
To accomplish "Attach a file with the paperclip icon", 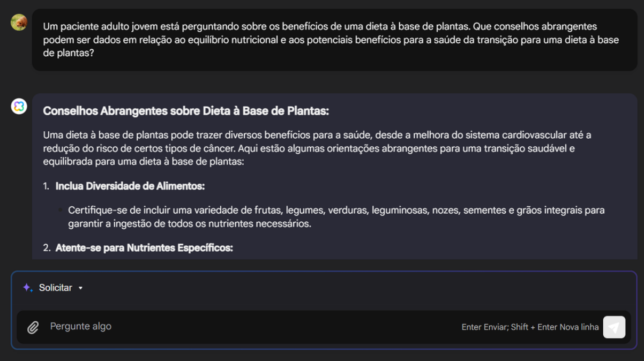I will (33, 327).
